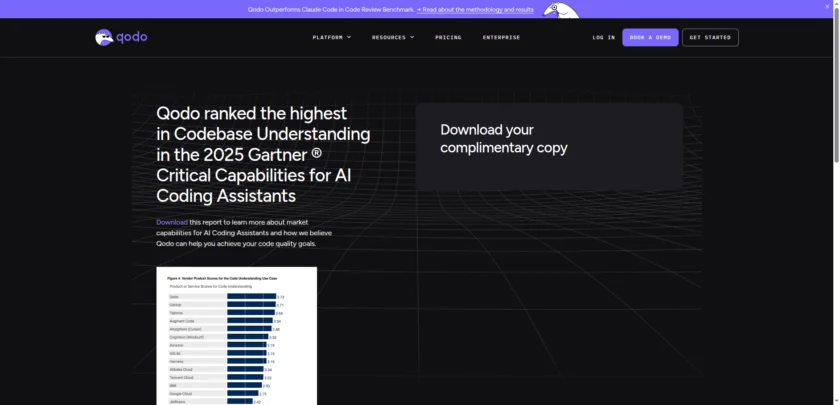Viewport: 840px width, 405px height.
Task: Click the 'Augment Code' row in the chart
Action: tap(225, 321)
